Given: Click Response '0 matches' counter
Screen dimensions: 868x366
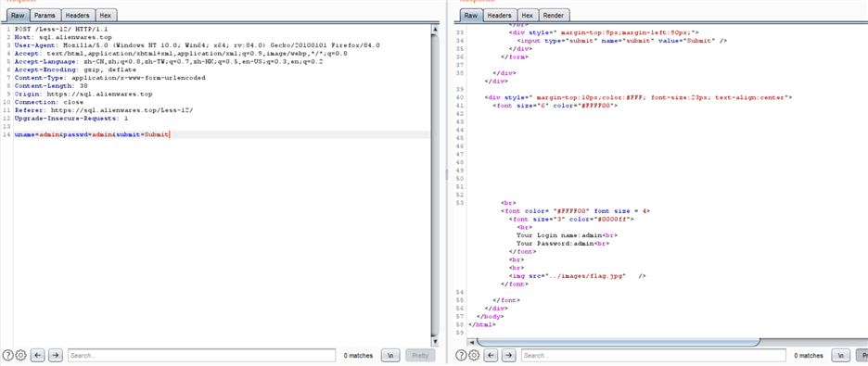Looking at the screenshot, I should click(809, 356).
